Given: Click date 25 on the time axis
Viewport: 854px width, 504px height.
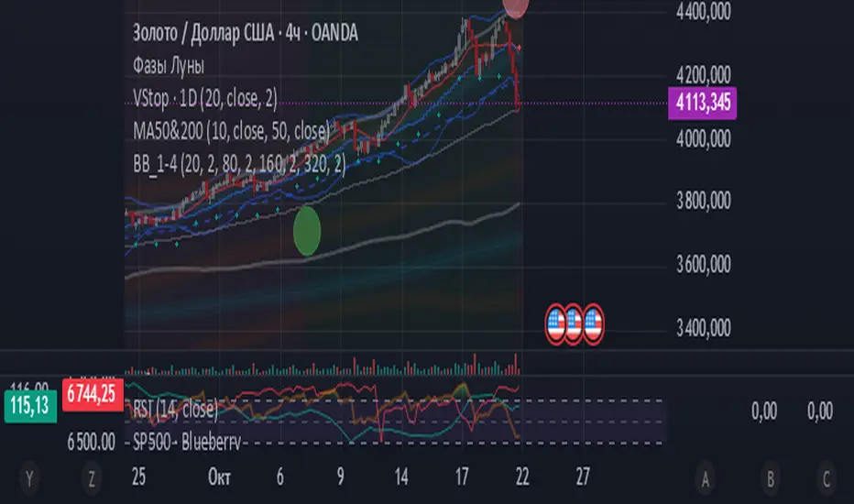Looking at the screenshot, I should [139, 477].
